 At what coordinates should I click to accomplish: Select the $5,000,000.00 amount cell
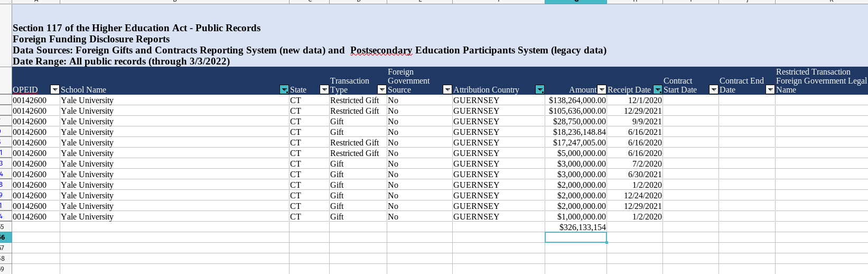(x=576, y=153)
